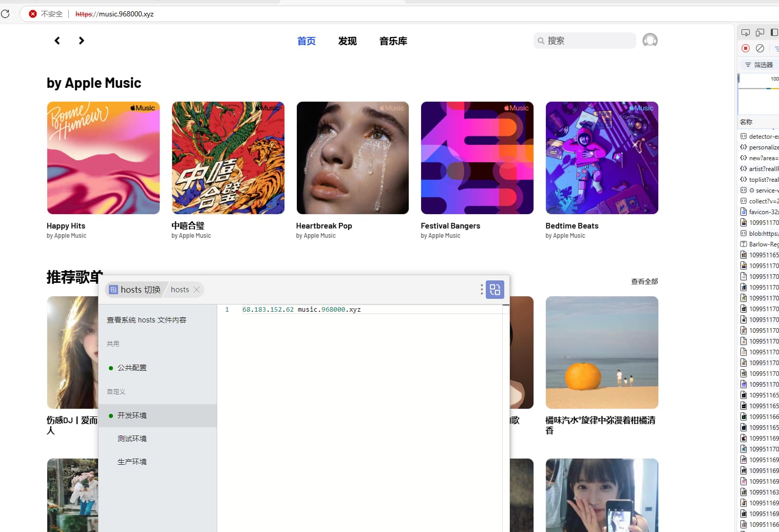Image resolution: width=779 pixels, height=532 pixels.
Task: Clear the DevTools network log
Action: (x=760, y=48)
